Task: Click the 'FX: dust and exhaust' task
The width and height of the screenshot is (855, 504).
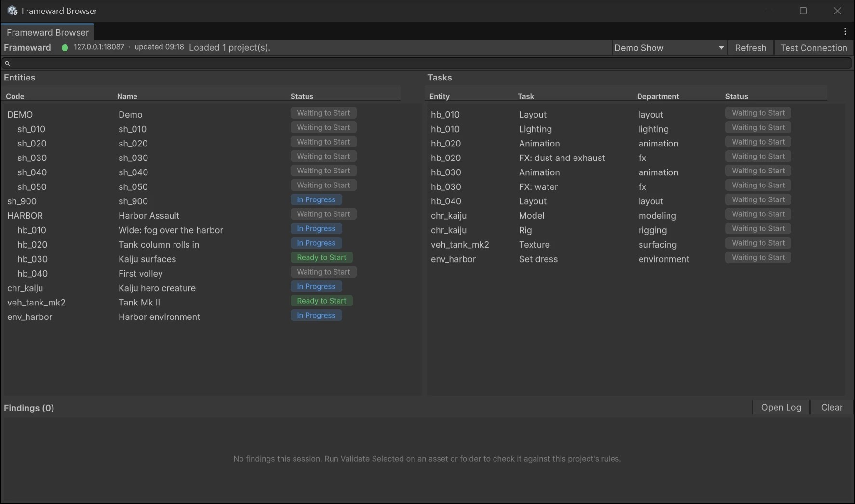Action: click(x=562, y=158)
